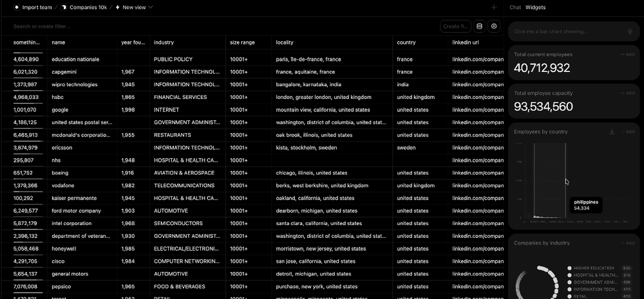Switch to the Widgets tab
Viewport: 644px width, 299px height.
tap(536, 7)
